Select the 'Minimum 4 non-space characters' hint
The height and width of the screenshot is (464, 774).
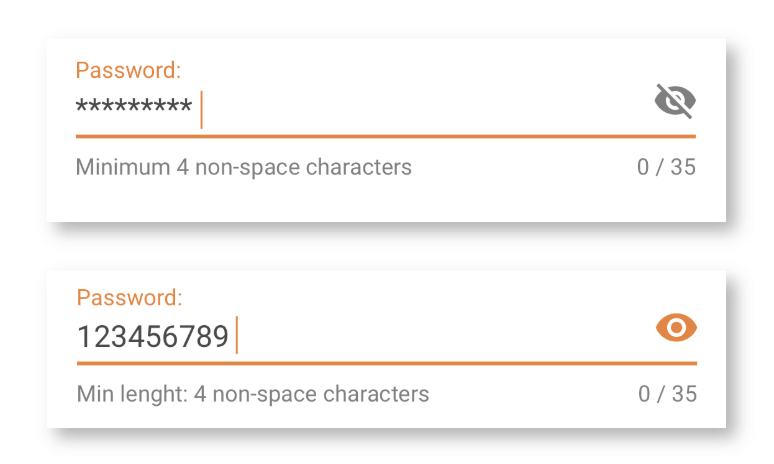(243, 167)
